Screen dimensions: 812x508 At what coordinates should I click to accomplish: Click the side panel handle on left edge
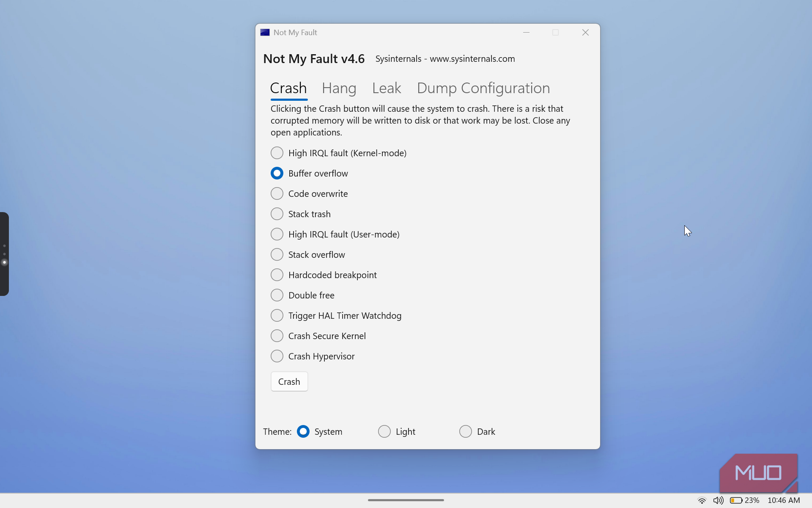point(4,254)
